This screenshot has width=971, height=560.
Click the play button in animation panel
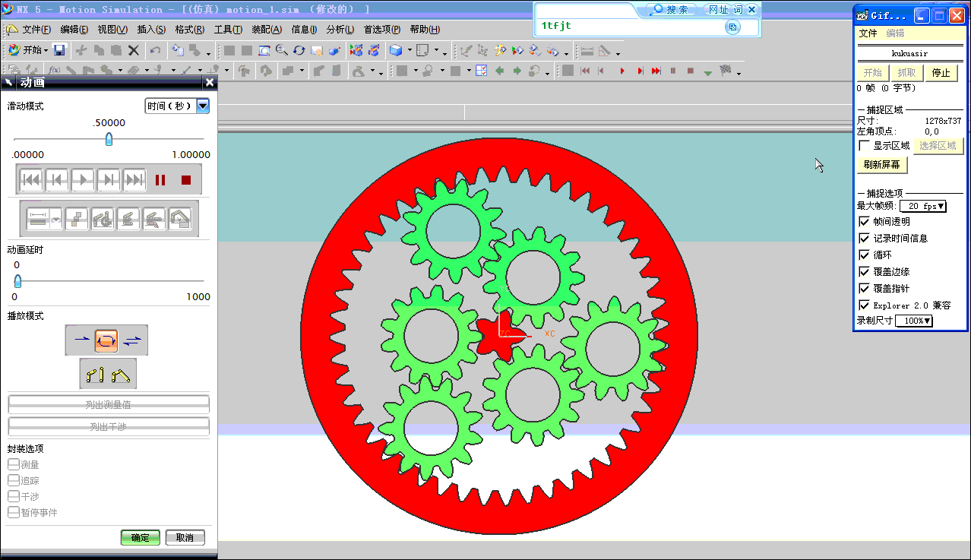coord(83,180)
